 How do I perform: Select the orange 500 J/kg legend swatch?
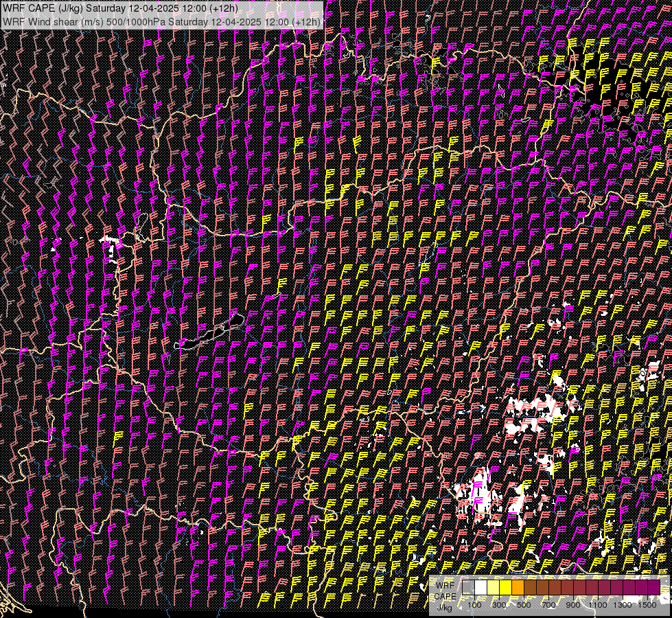pos(518,588)
